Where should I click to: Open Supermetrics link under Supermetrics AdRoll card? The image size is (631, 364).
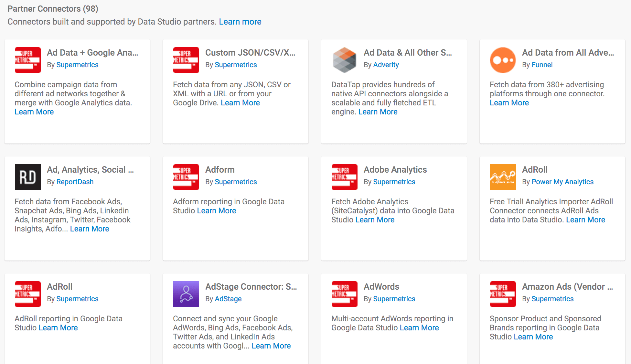pyautogui.click(x=77, y=299)
